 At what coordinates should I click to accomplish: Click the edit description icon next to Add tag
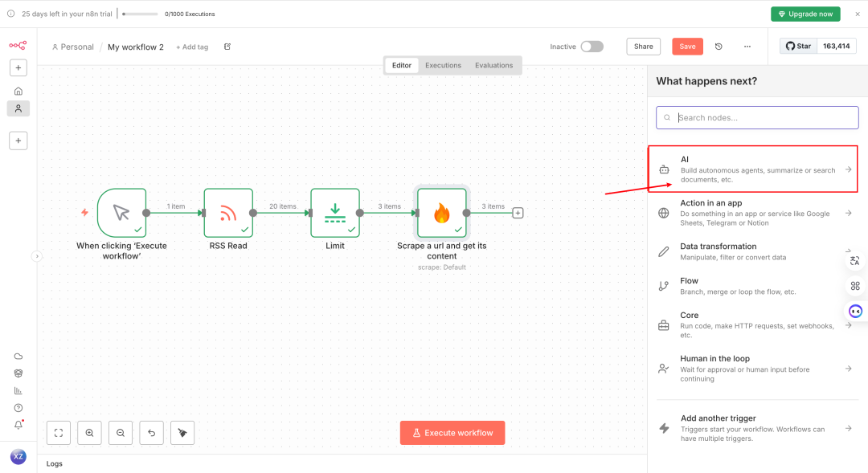click(227, 47)
